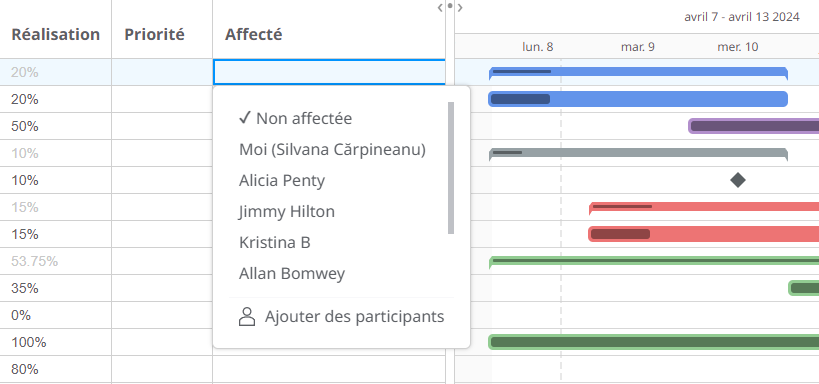Open Priorité cell in the 50% row
Viewport: 819px width, 384px height.
point(162,126)
